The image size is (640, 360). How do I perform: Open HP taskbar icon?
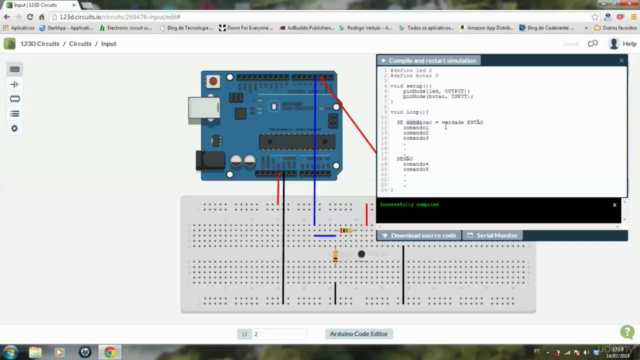click(x=85, y=352)
